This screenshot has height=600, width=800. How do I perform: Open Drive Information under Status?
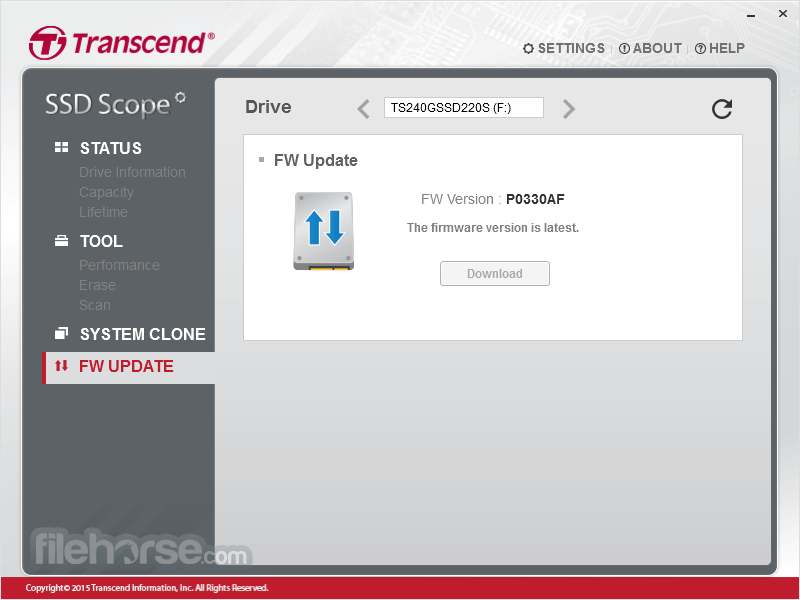(132, 172)
